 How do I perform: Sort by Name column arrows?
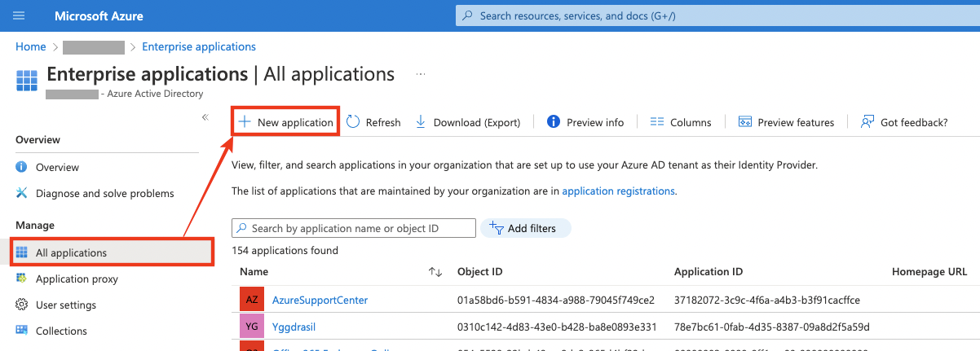(x=435, y=272)
